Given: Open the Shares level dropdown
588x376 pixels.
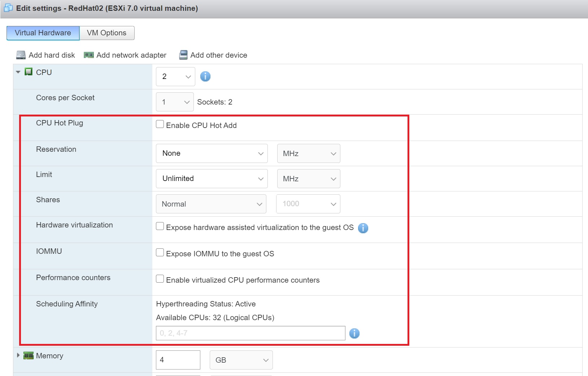Looking at the screenshot, I should pos(211,204).
